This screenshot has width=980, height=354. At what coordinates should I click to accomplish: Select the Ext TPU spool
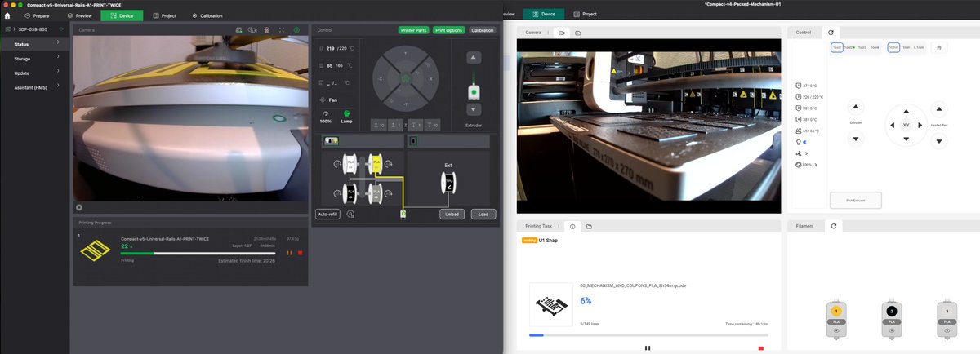pyautogui.click(x=448, y=184)
